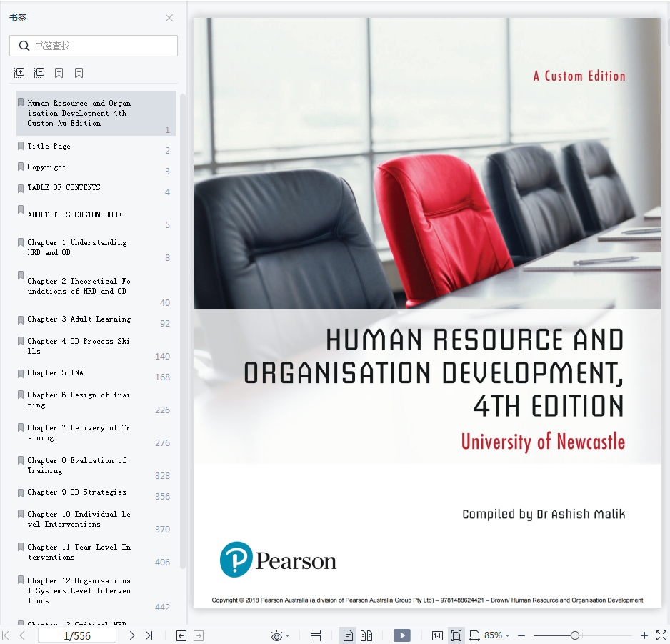The image size is (670, 644).
Task: Zoom out with the minus button
Action: (x=521, y=636)
